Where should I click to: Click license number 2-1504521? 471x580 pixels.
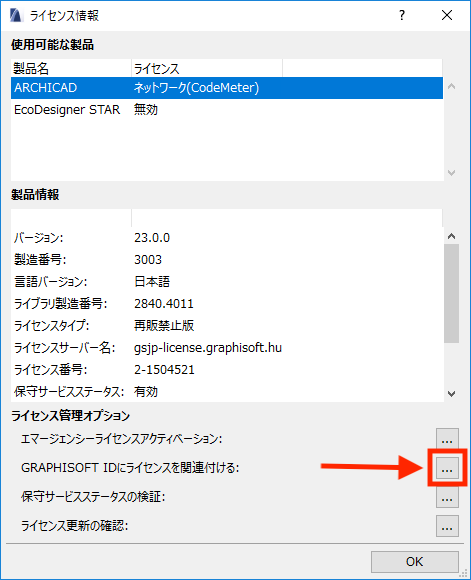coord(164,370)
